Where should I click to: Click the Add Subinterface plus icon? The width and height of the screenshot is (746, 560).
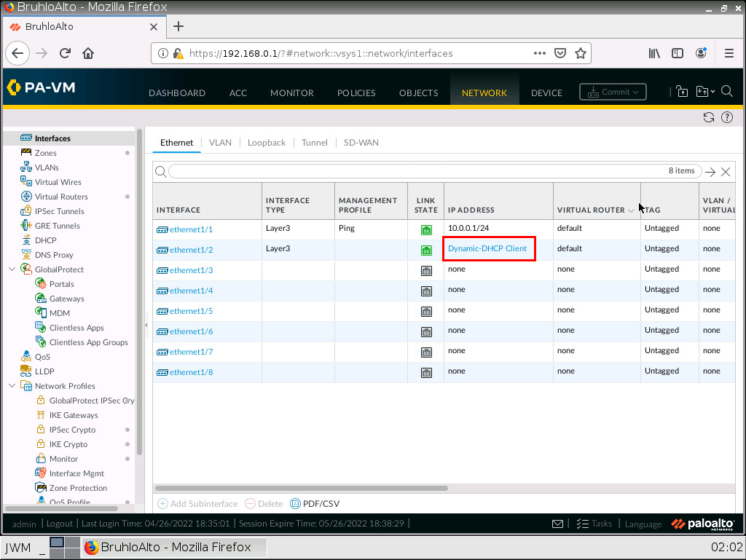coord(161,503)
